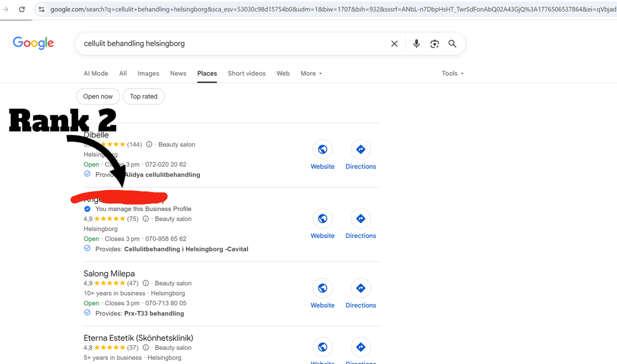617x364 pixels.
Task: Click info icon beside Eterna Estetik (37) reviews
Action: (x=146, y=347)
